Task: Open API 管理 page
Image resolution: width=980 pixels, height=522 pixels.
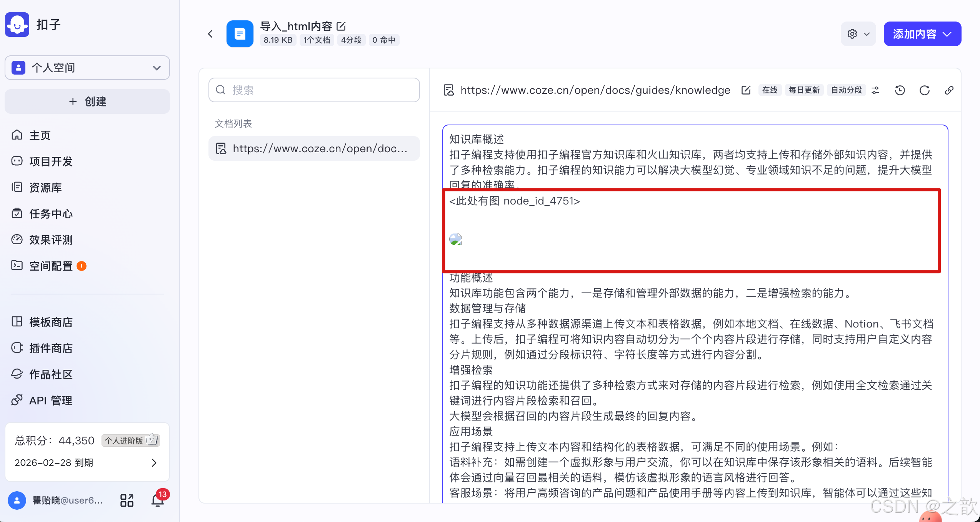Action: click(x=50, y=400)
